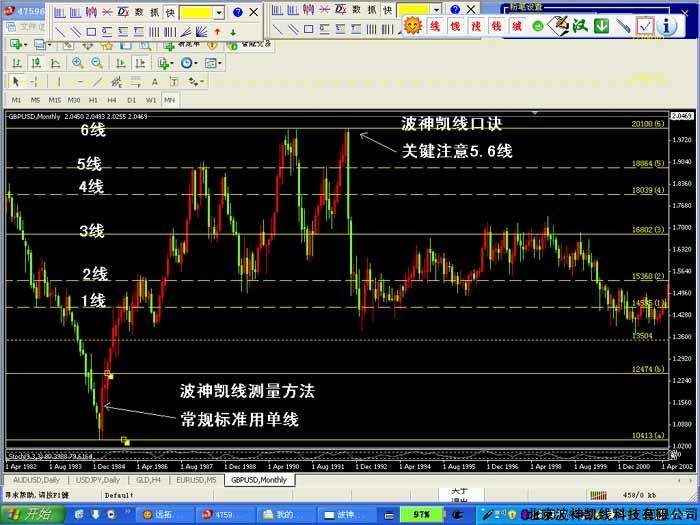Click the 快 button in left floating toolbar
The image size is (700, 525).
point(170,12)
